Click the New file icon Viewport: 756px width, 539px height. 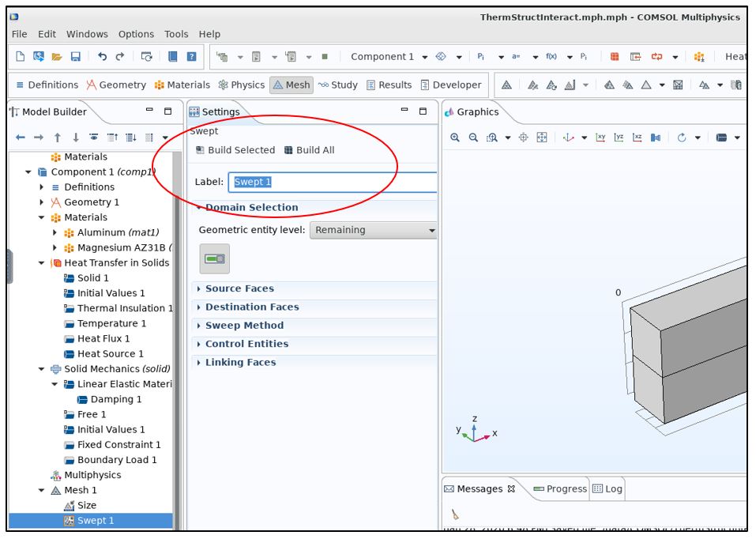click(x=21, y=56)
